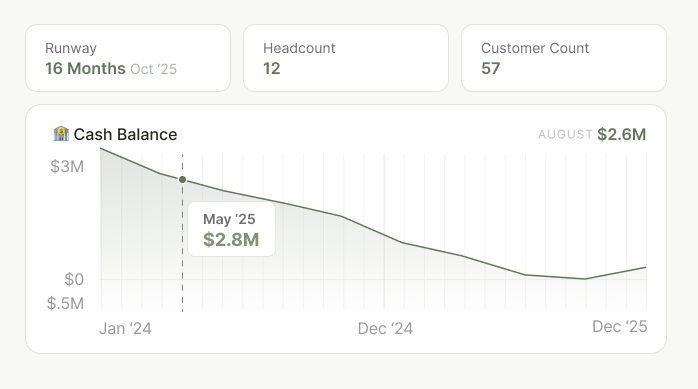Open the Customer Count card
The width and height of the screenshot is (698, 389).
564,58
